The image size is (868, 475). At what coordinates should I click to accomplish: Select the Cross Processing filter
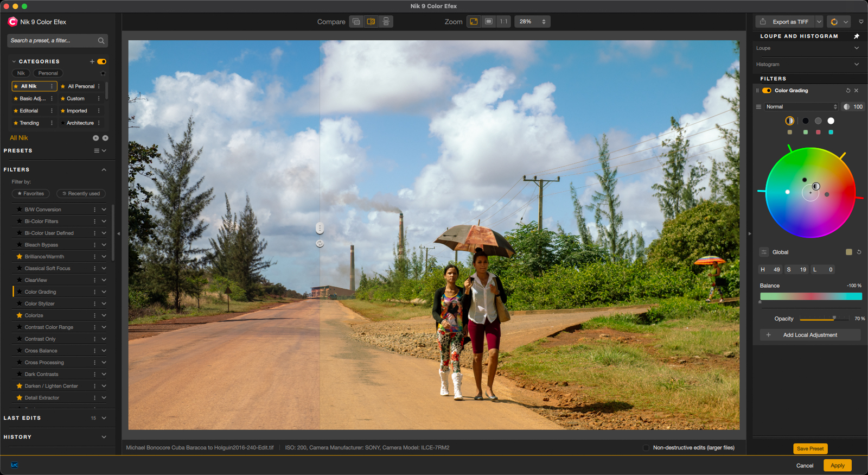coord(44,363)
